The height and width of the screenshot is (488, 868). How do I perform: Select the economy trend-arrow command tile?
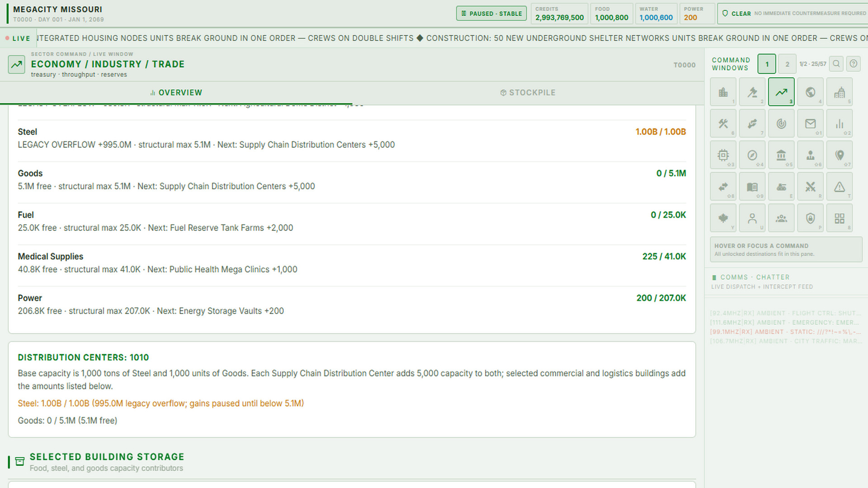click(781, 92)
